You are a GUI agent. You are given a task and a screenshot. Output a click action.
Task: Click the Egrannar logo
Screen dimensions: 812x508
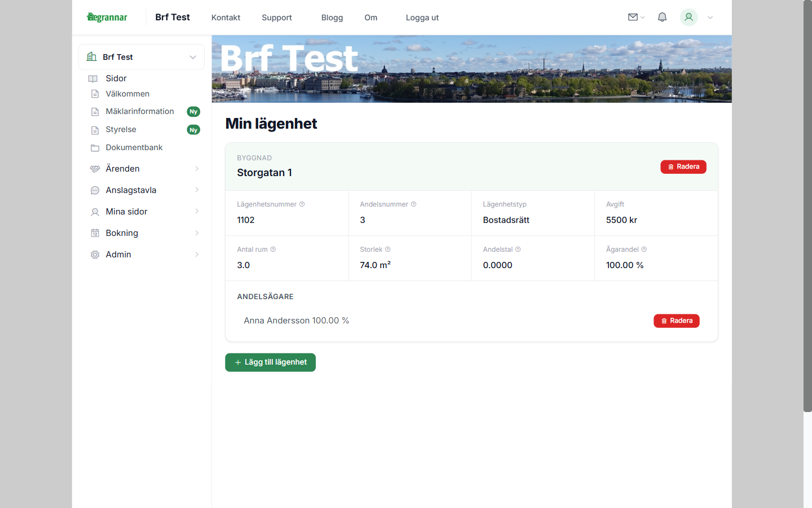coord(107,17)
